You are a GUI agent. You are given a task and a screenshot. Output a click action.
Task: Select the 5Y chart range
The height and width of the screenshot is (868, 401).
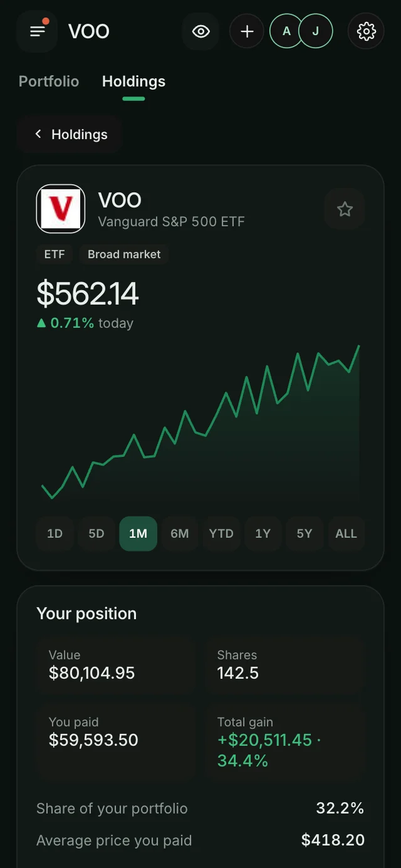305,533
